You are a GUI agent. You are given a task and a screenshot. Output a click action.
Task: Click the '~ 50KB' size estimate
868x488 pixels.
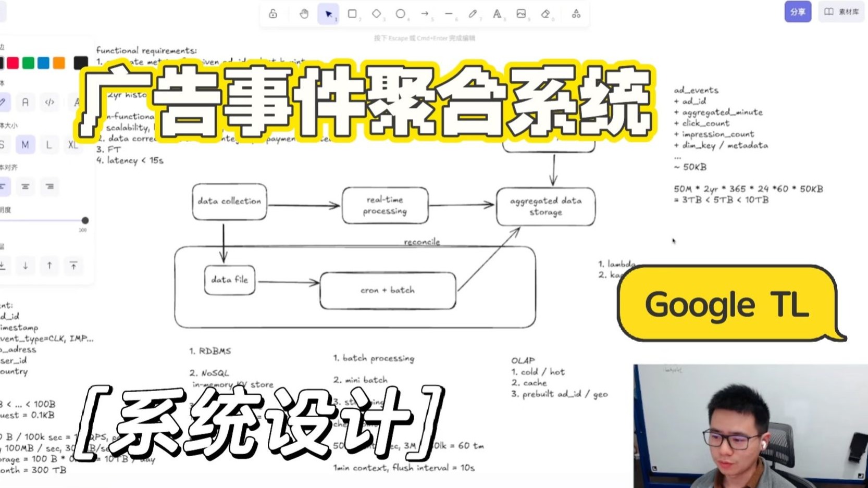tap(690, 167)
